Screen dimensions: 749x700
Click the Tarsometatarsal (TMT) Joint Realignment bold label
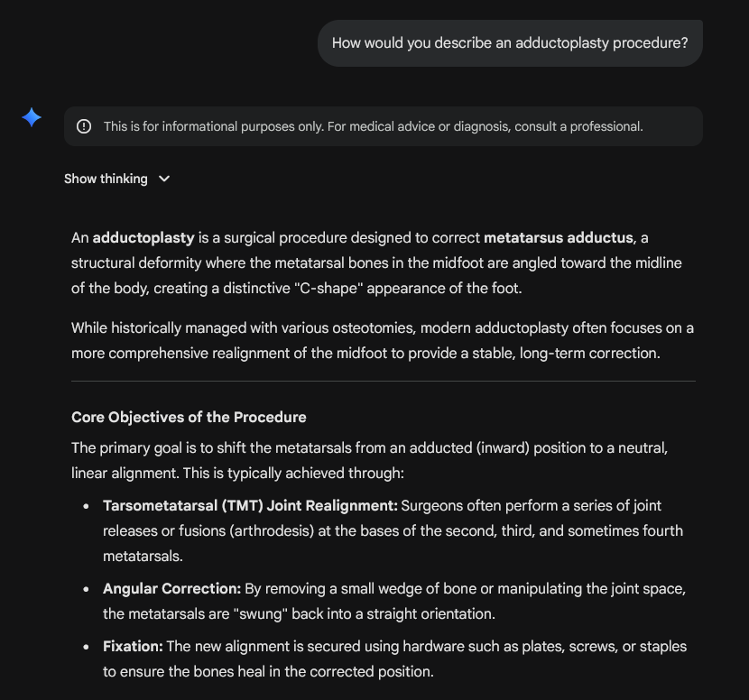(250, 506)
